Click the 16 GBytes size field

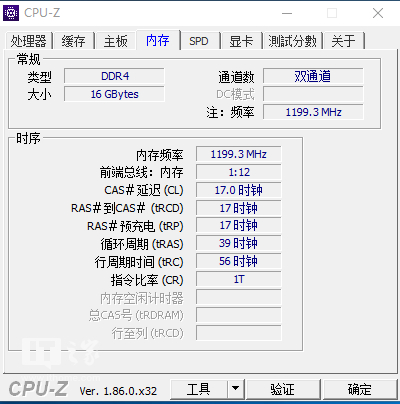(x=114, y=94)
